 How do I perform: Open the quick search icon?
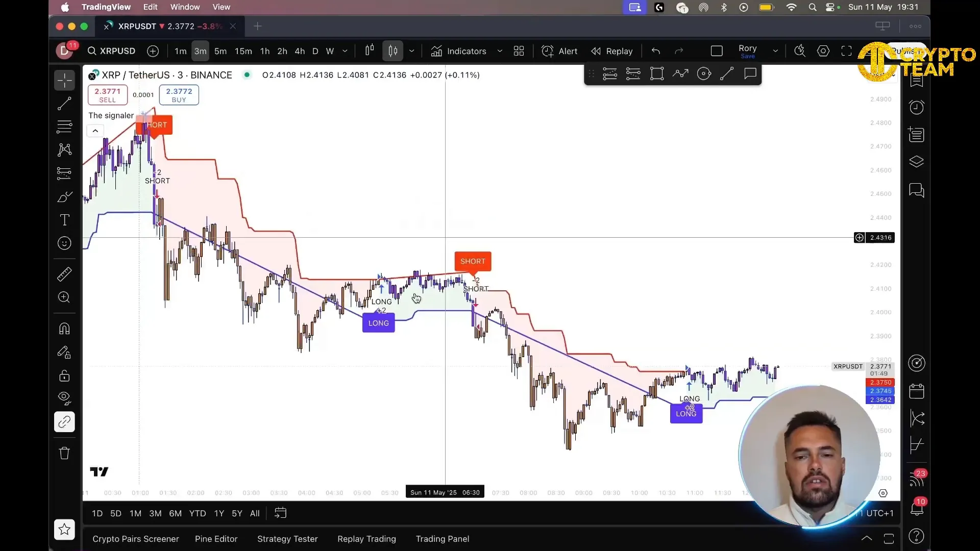[x=800, y=51]
